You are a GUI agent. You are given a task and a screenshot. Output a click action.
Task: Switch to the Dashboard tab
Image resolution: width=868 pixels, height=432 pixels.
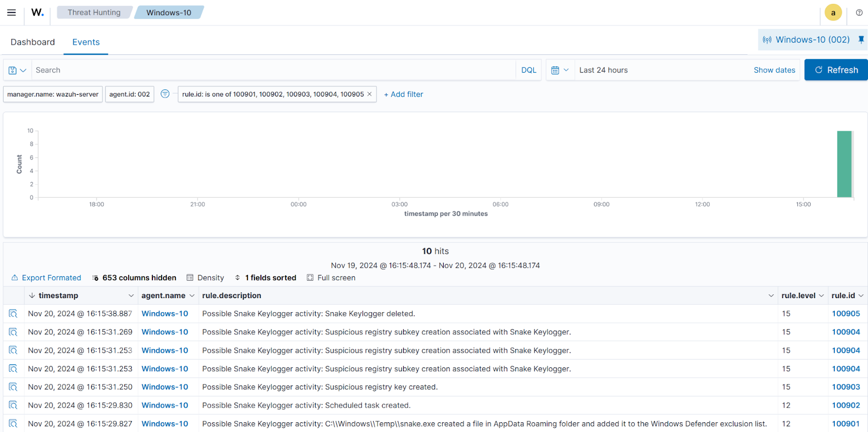(33, 42)
